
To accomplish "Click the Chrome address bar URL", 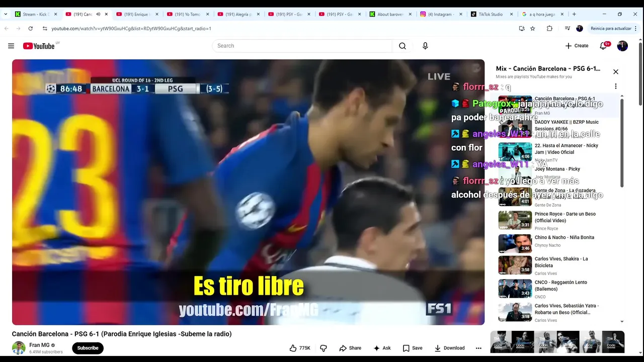I will click(131, 29).
